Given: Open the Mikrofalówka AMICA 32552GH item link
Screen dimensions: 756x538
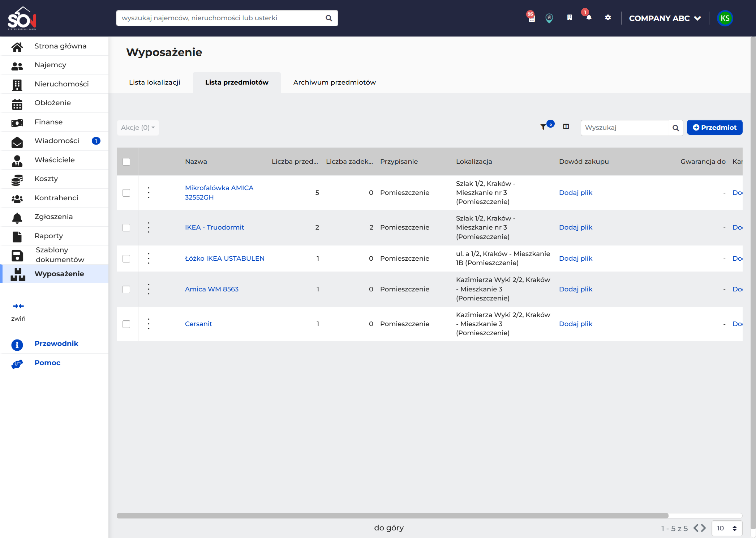Looking at the screenshot, I should point(219,193).
